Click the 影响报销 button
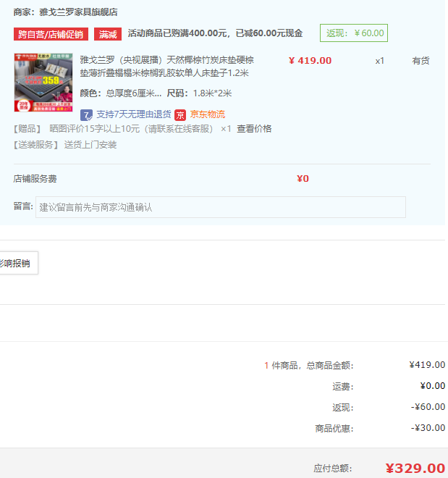The width and height of the screenshot is (448, 478). (x=19, y=263)
